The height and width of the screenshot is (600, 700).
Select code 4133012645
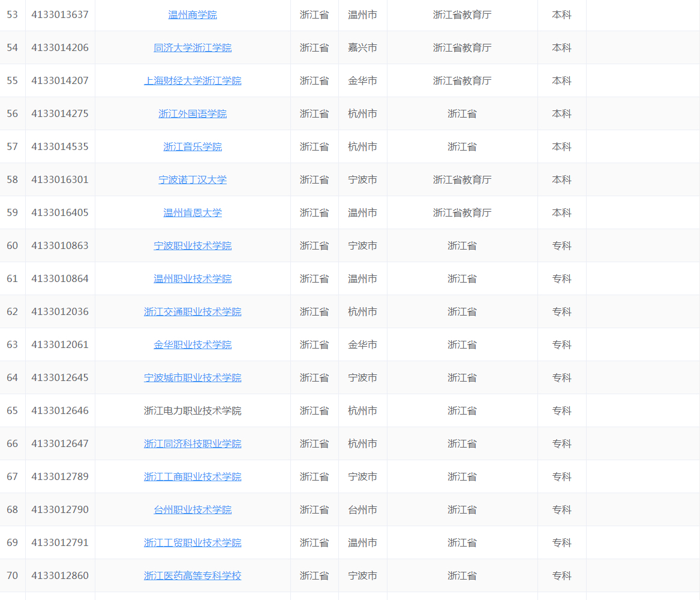pyautogui.click(x=60, y=378)
